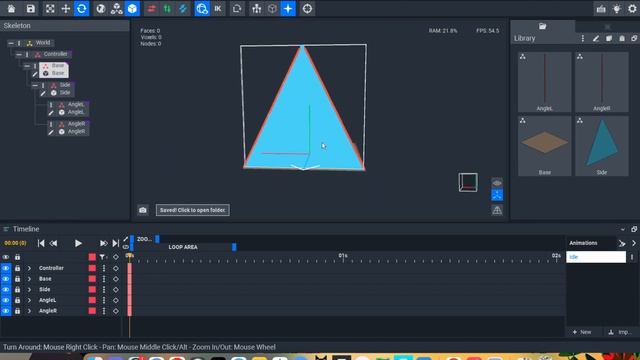Click the Library panel pop-out icon

point(634,38)
